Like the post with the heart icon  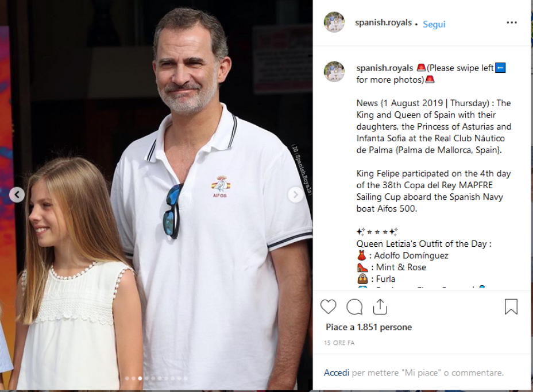328,306
